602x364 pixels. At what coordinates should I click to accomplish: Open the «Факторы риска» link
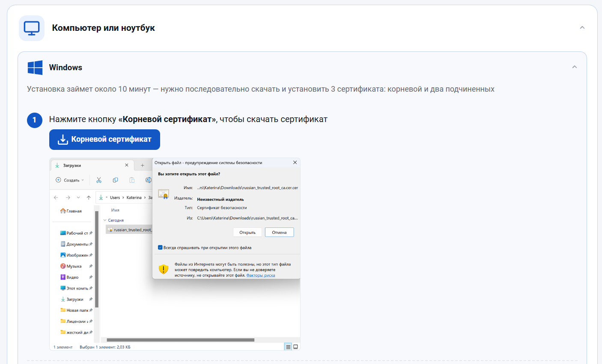(261, 275)
